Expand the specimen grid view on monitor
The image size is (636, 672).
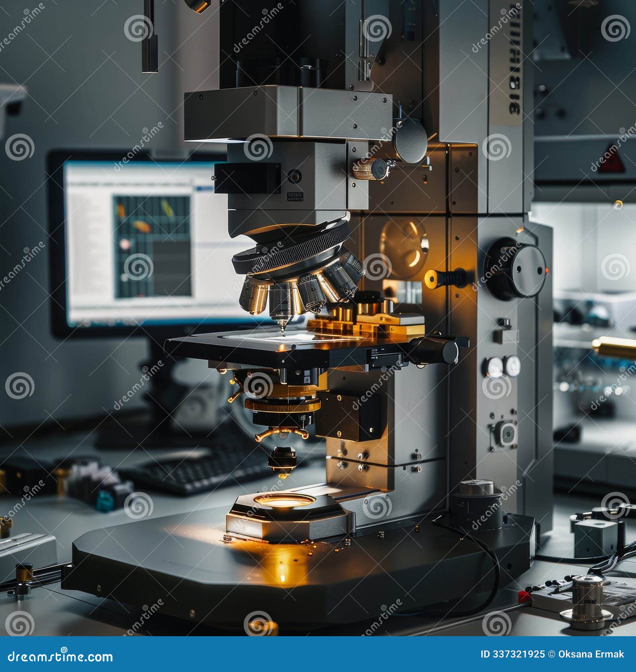[x=151, y=247]
